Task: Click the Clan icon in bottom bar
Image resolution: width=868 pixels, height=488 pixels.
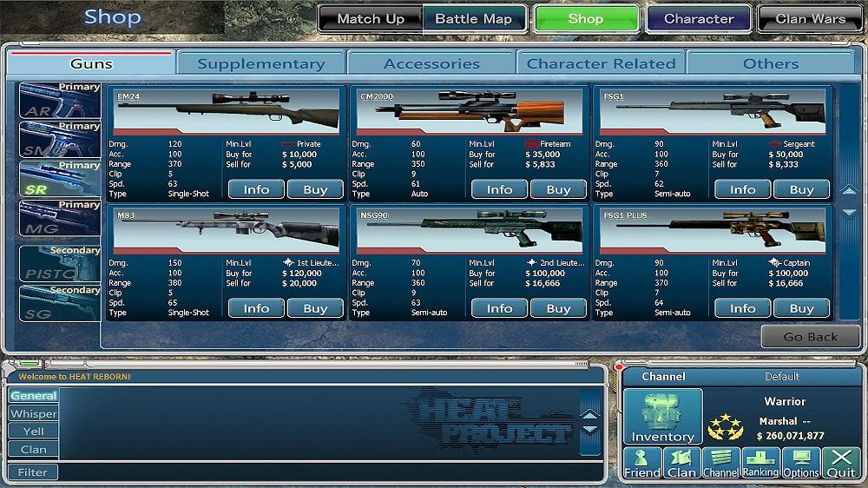Action: [681, 463]
